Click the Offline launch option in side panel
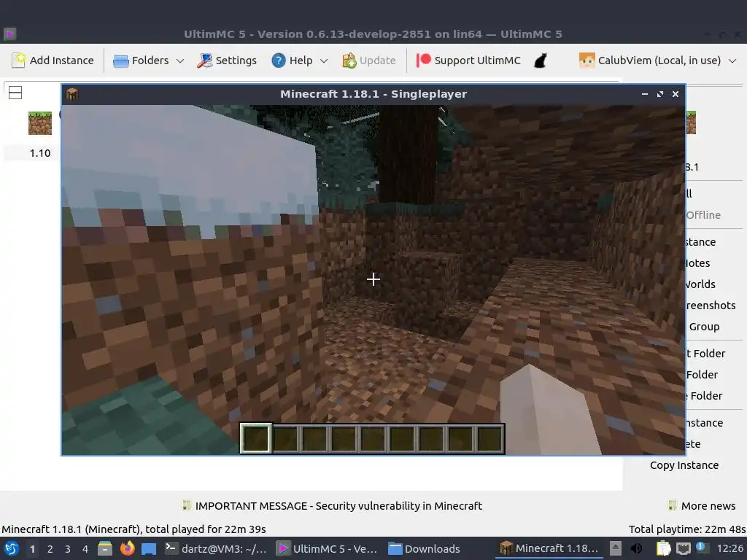Image resolution: width=747 pixels, height=560 pixels. click(703, 215)
